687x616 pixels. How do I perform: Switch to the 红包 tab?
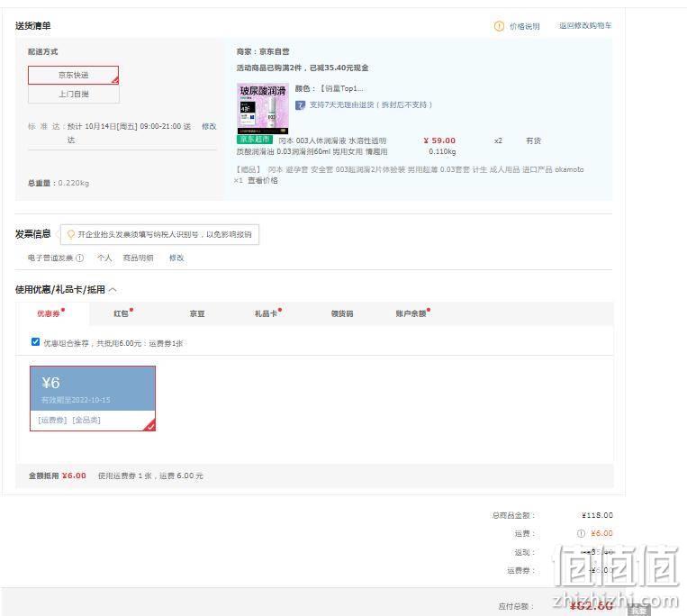122,313
